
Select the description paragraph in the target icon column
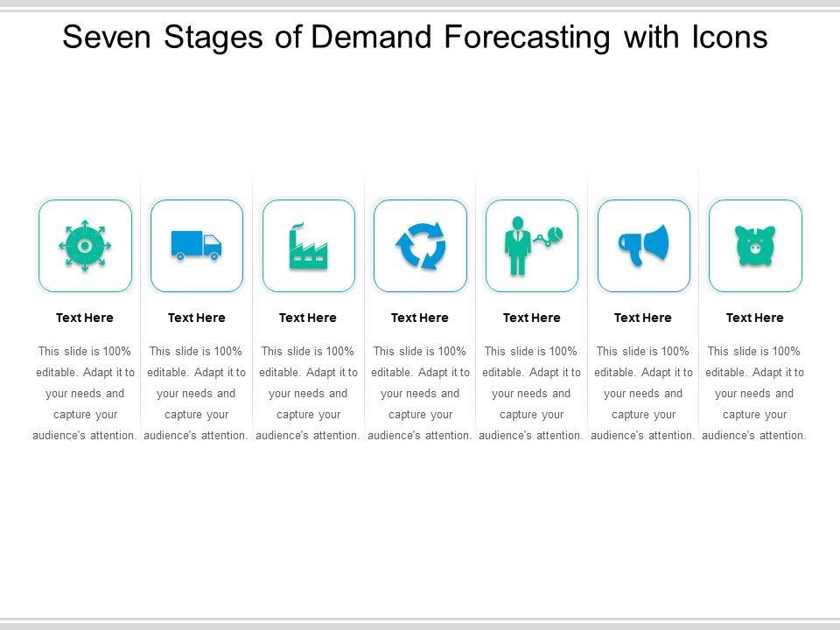pyautogui.click(x=85, y=394)
